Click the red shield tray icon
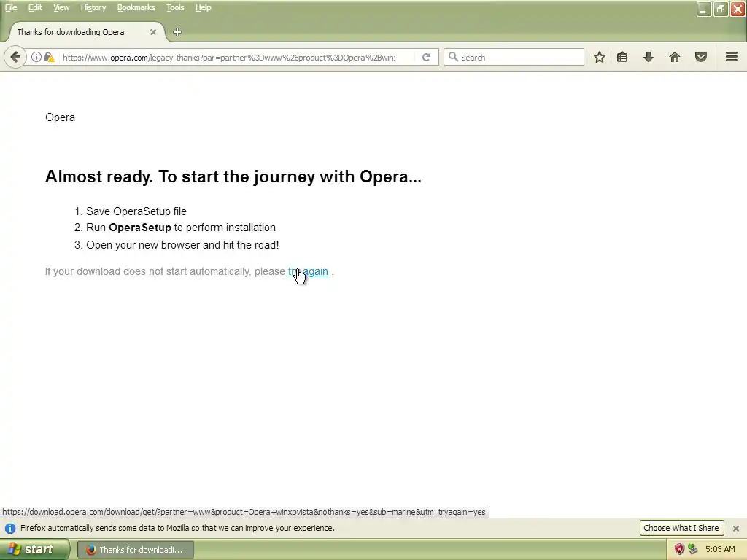747x560 pixels. coord(679,550)
